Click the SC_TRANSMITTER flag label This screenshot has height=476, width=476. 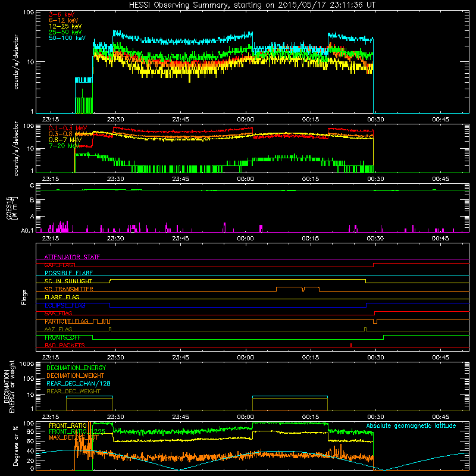click(69, 289)
